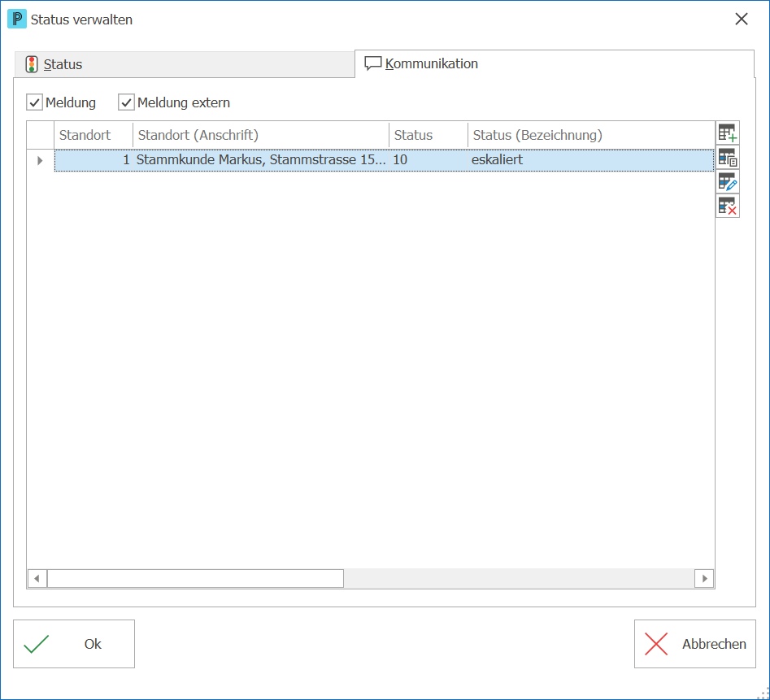The height and width of the screenshot is (700, 770).
Task: Uncheck the Meldung checkbox
Action: tap(34, 102)
